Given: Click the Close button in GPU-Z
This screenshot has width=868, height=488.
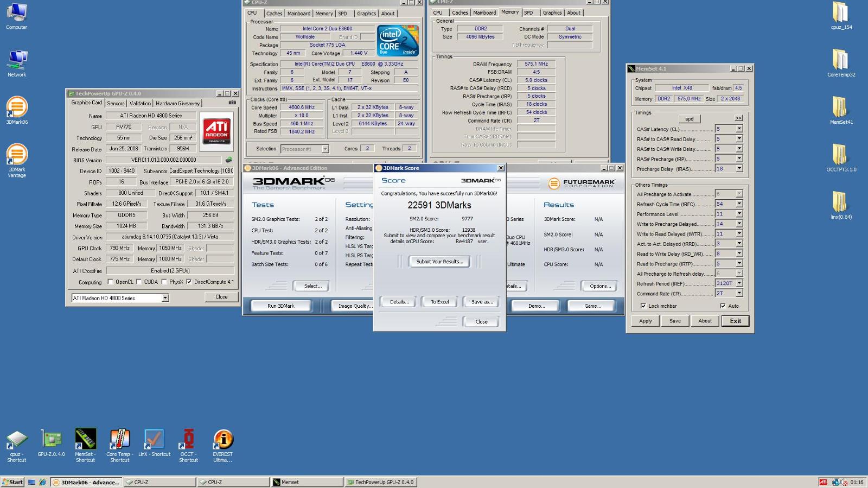Looking at the screenshot, I should click(221, 297).
